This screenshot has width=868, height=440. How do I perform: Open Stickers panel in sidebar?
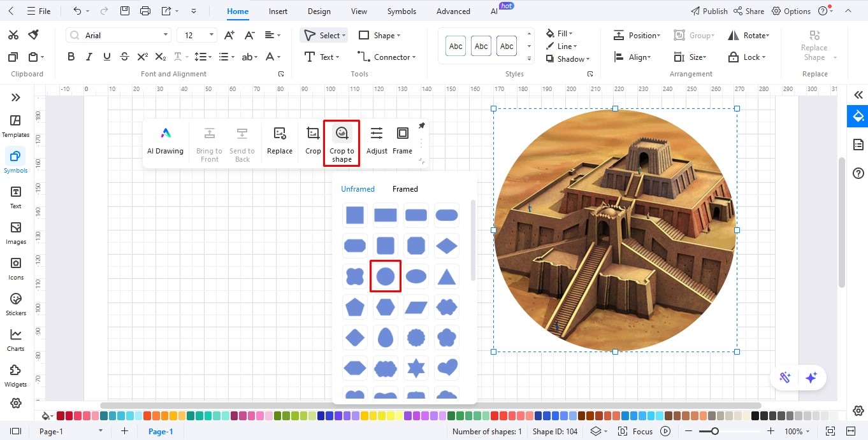click(x=16, y=304)
